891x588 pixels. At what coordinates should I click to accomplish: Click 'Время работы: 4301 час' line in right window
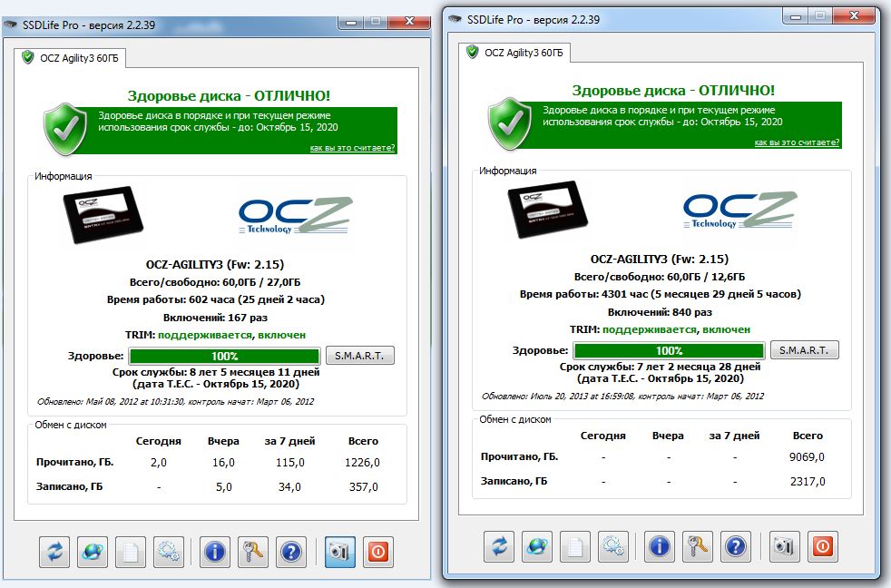tap(661, 294)
